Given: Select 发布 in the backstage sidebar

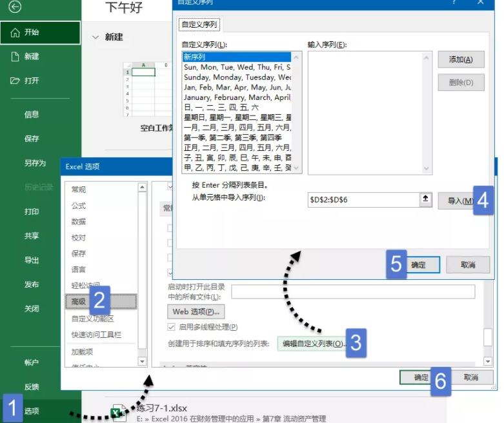Looking at the screenshot, I should pos(32,284).
